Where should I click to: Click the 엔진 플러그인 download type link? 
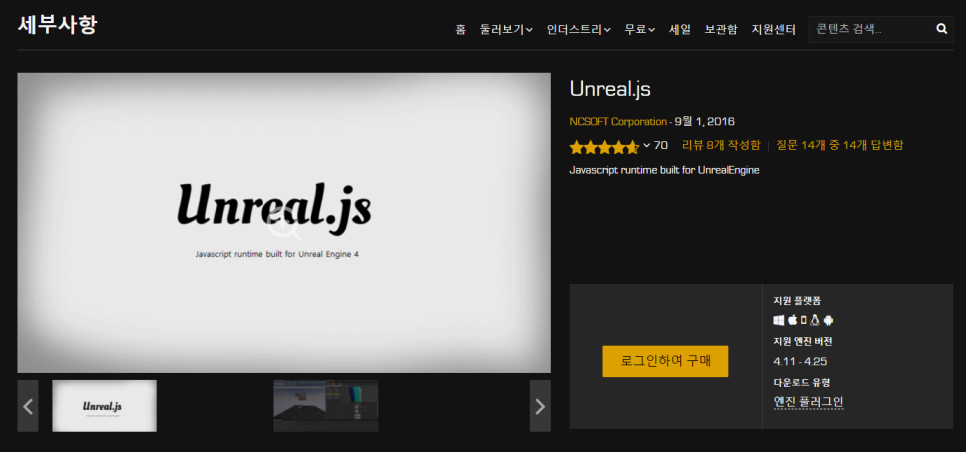tap(808, 402)
